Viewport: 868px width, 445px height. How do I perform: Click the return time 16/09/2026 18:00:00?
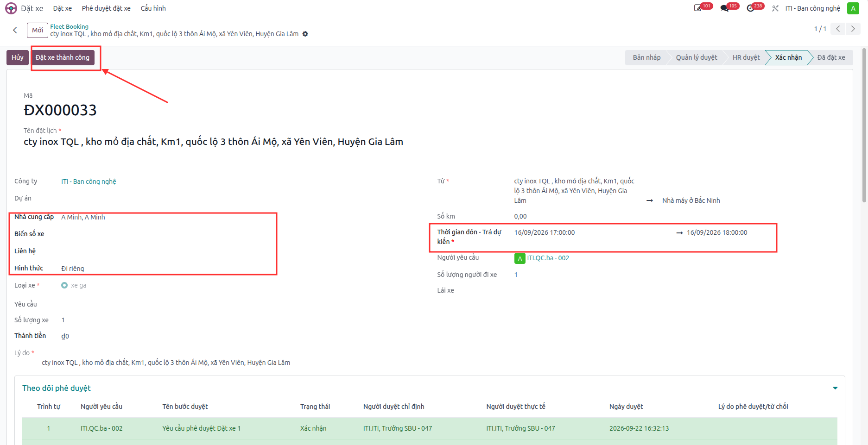coord(717,232)
